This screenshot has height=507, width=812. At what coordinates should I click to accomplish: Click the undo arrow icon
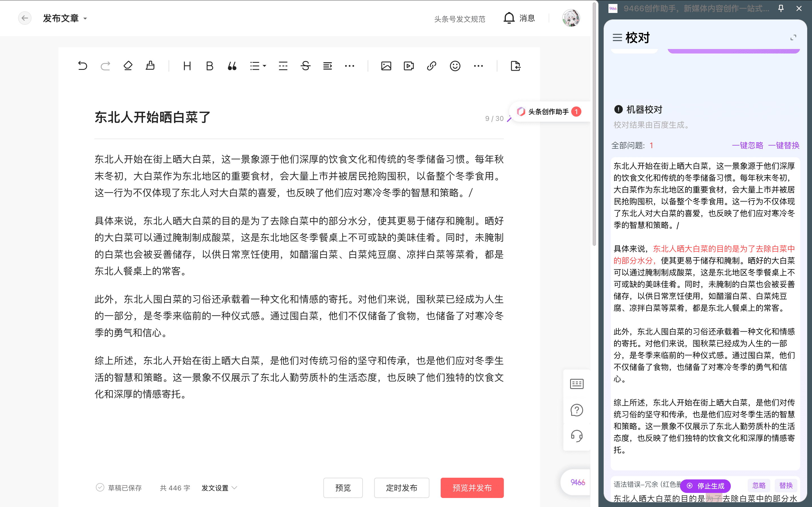click(83, 66)
